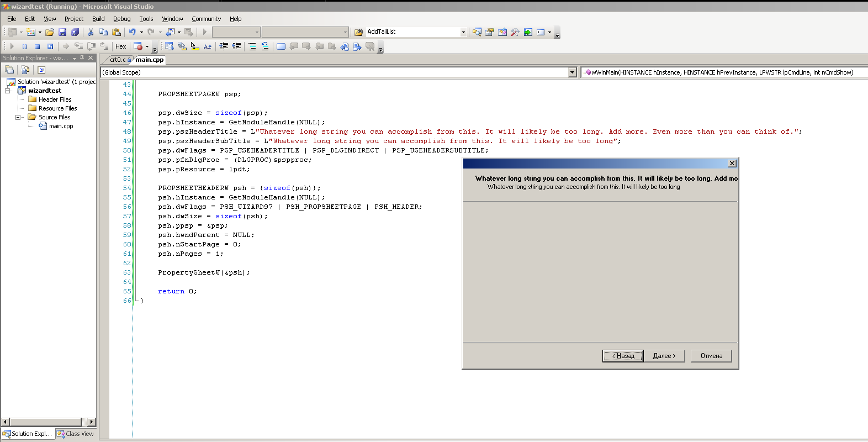Select Header Files folder in tree
Screen dimensions: 868x442
(55, 99)
